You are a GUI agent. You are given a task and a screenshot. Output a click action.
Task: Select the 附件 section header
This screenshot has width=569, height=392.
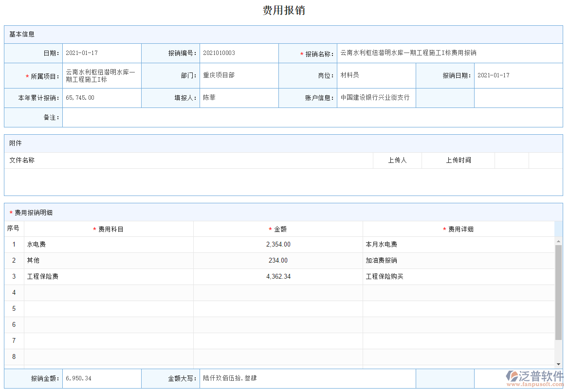click(x=14, y=143)
